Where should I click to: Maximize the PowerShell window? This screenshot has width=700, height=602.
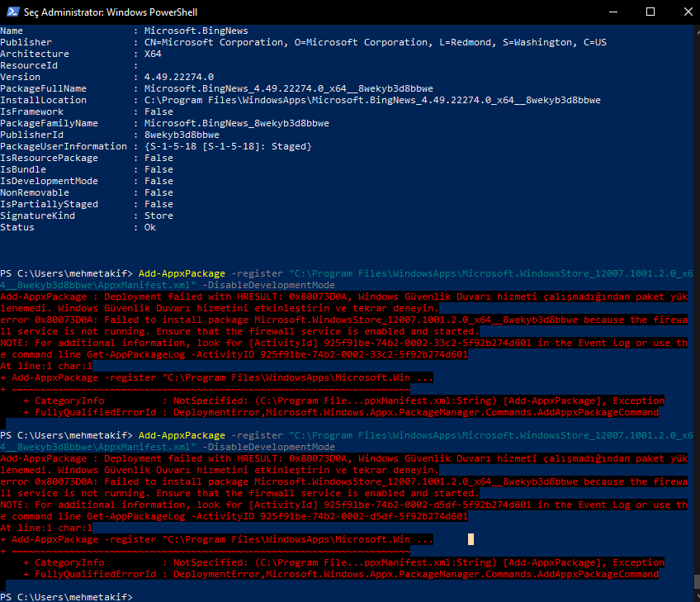(x=650, y=12)
